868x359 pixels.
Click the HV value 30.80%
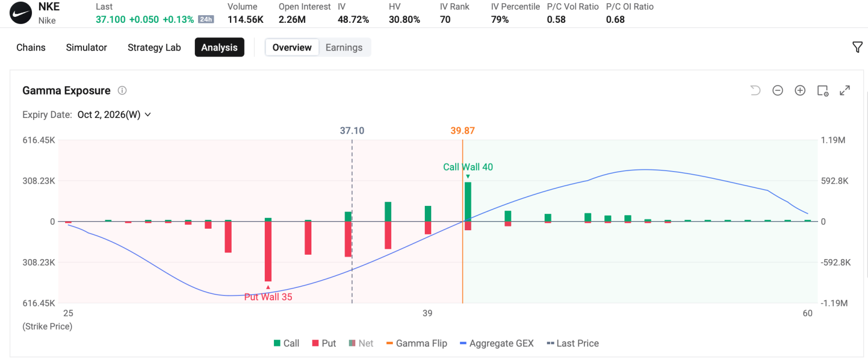point(404,20)
